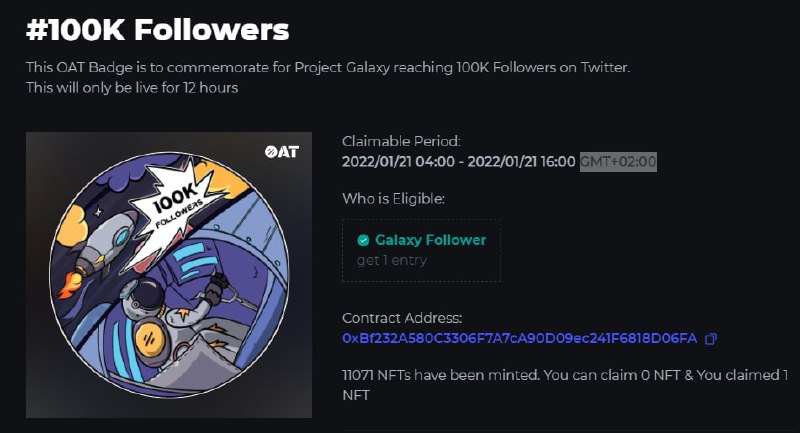Screen dimensions: 800x433
Task: Select the Galaxy Follower eligibility label
Action: point(431,240)
